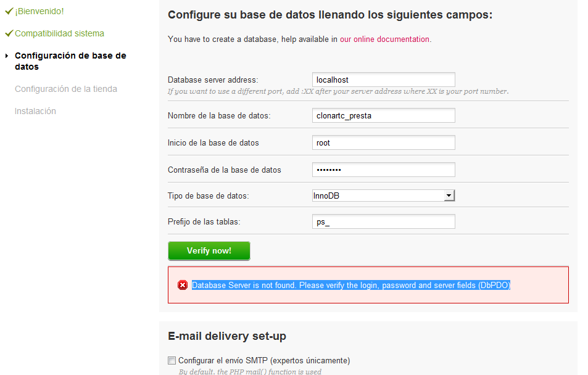The image size is (588, 375).
Task: Jump to the Instalación step
Action: click(x=35, y=111)
